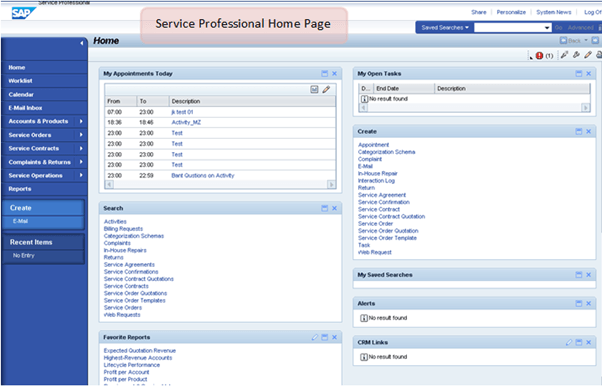Image resolution: width=602 pixels, height=387 pixels.
Task: Open the Back history dropdown arrow
Action: [x=586, y=40]
